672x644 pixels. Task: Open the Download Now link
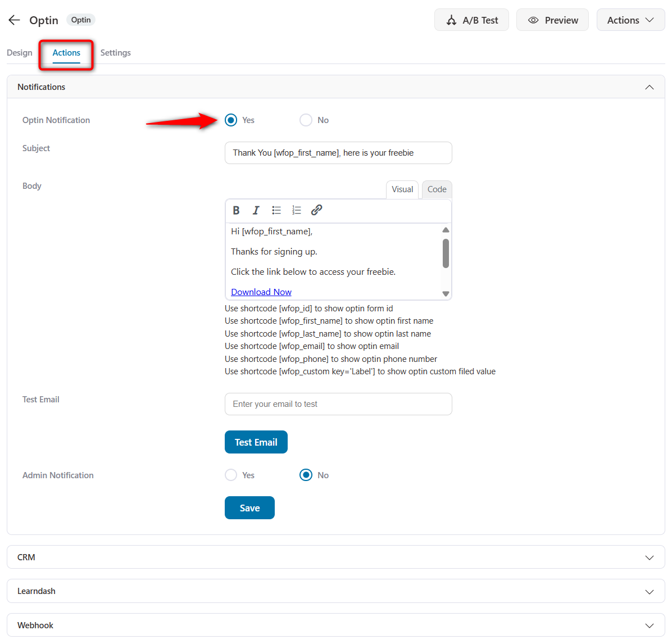click(x=261, y=292)
